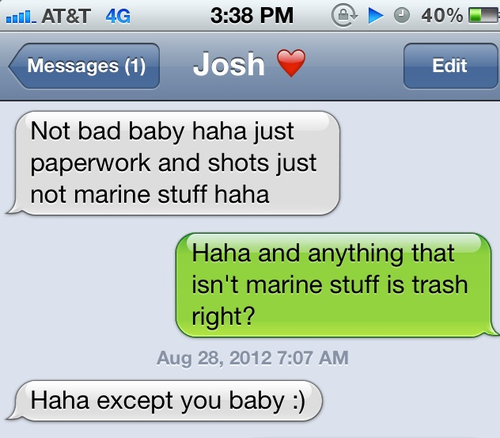Tap the battery icon in status bar
500x438 pixels.
(x=484, y=16)
